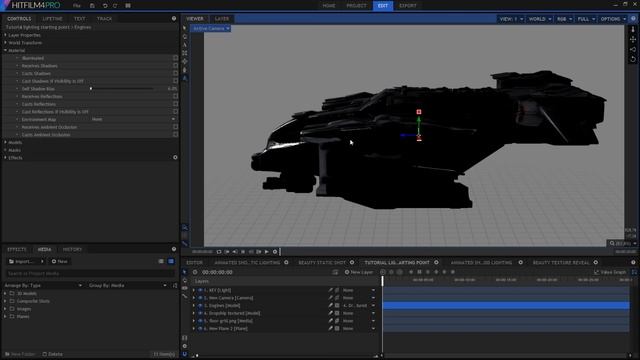640x360 pixels.
Task: Expand the Layer Properties section
Action: 5,35
